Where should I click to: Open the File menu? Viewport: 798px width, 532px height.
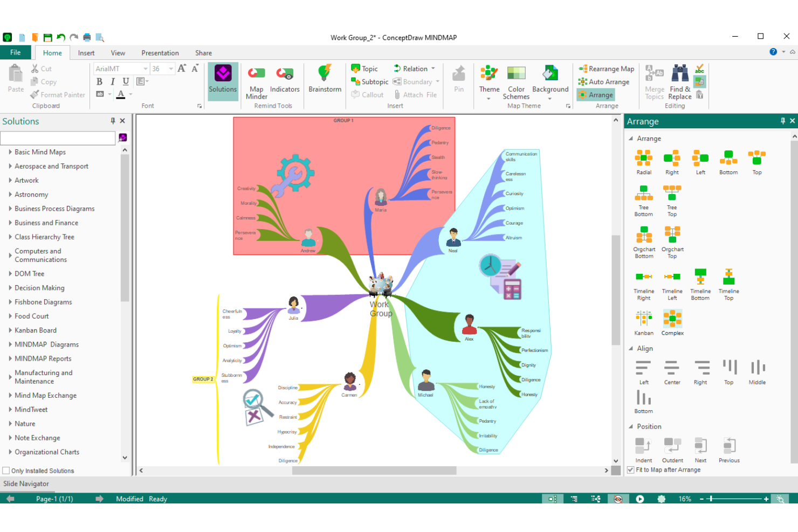[x=15, y=52]
